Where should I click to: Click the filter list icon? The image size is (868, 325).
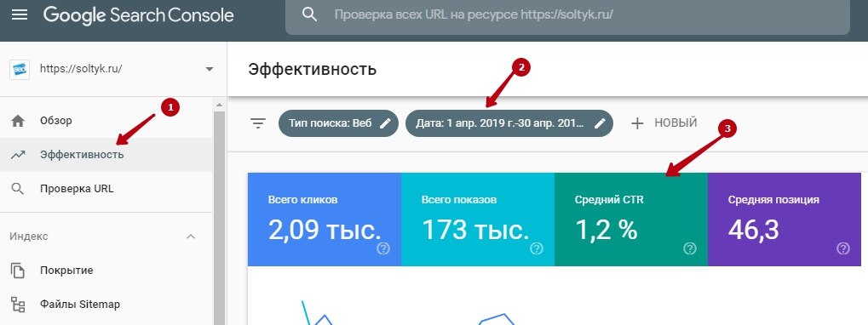click(x=258, y=123)
